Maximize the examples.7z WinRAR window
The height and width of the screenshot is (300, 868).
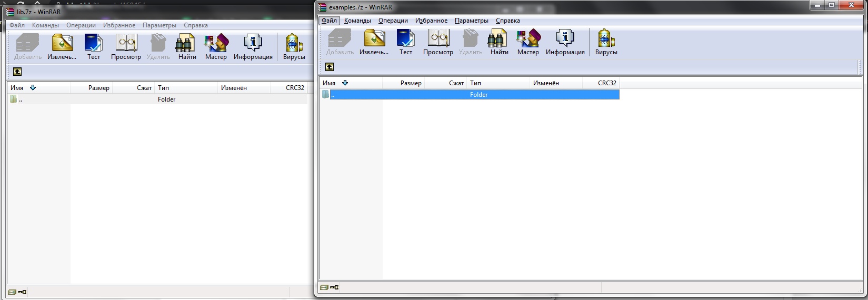tap(832, 5)
